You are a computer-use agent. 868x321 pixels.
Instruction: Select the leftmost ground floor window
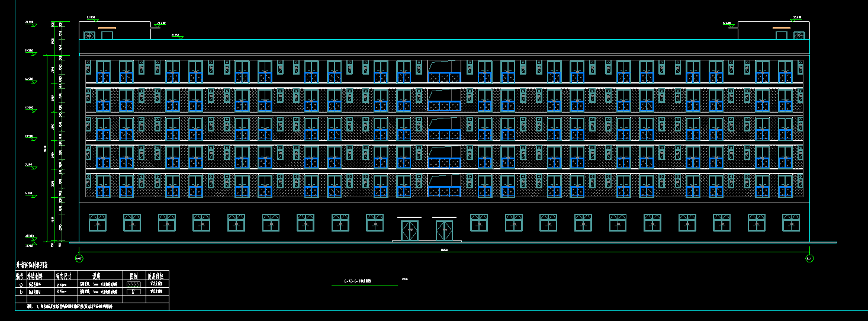pyautogui.click(x=98, y=223)
